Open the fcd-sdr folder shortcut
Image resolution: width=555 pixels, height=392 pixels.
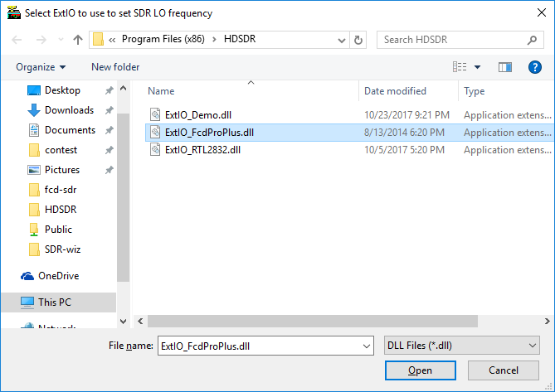(x=61, y=190)
